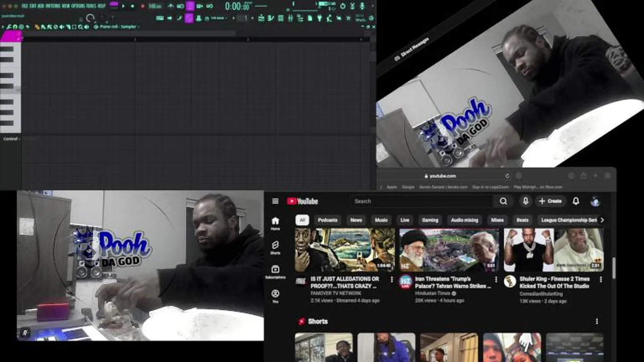Open YouTube notifications bell

point(576,201)
